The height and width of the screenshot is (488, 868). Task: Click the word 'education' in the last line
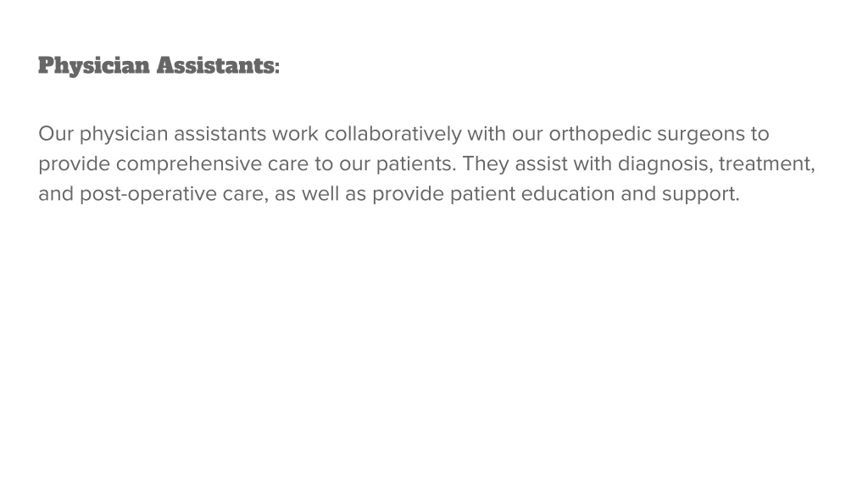coord(568,194)
